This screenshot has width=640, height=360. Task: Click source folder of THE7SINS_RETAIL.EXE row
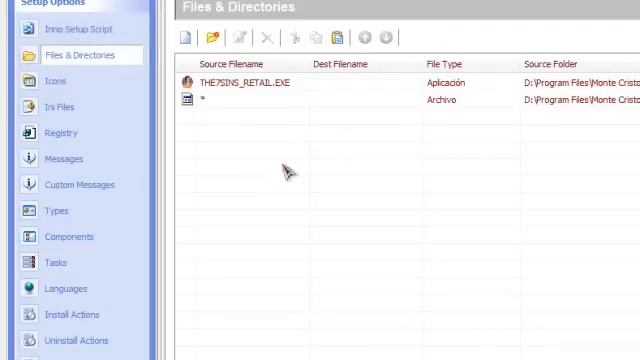tap(582, 83)
